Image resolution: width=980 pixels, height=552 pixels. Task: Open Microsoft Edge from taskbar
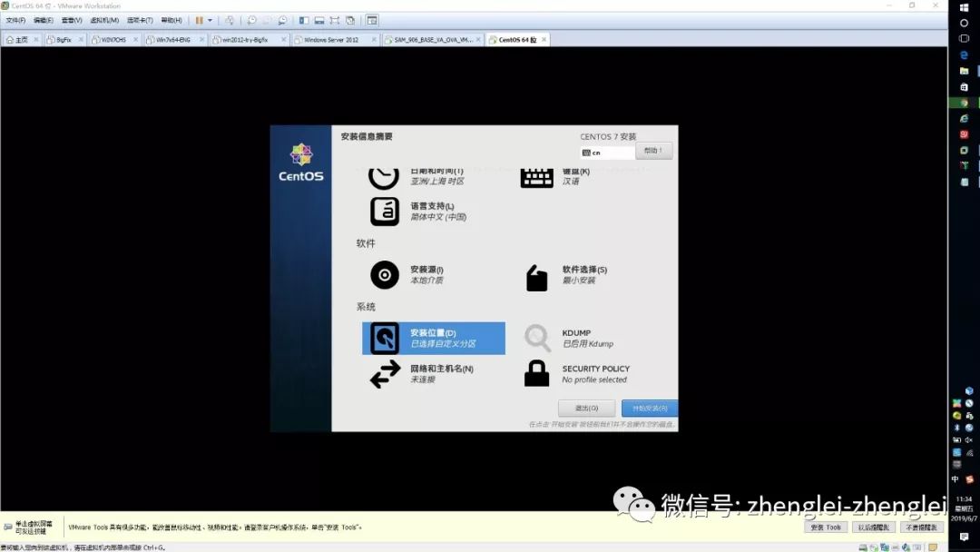[x=964, y=55]
